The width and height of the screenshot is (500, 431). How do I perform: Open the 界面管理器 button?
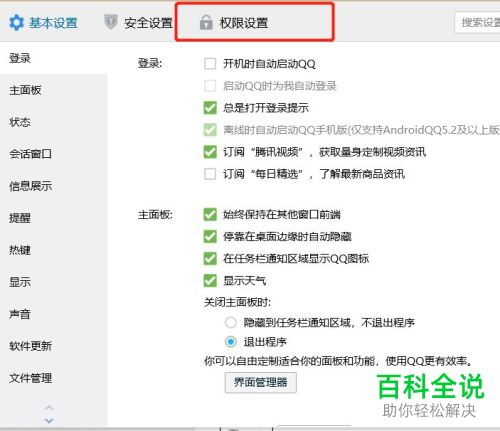click(x=261, y=382)
